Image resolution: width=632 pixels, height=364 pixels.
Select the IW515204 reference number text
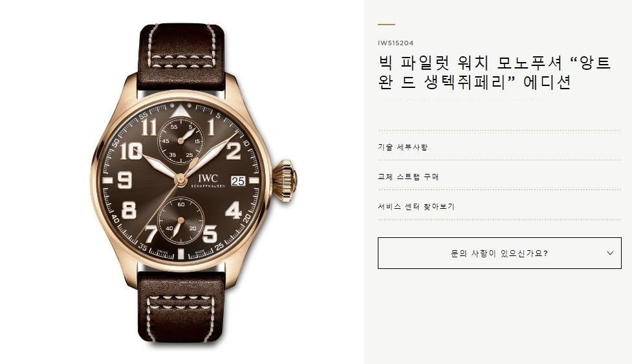click(395, 43)
